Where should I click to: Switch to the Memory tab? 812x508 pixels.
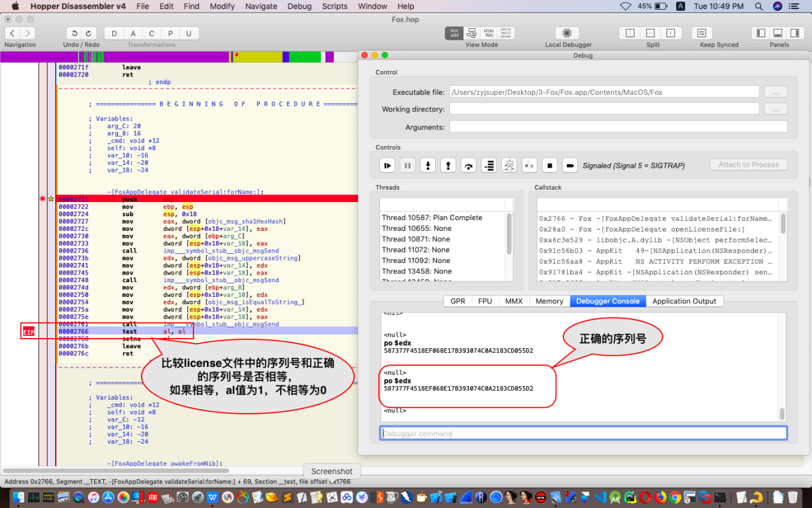pyautogui.click(x=549, y=301)
